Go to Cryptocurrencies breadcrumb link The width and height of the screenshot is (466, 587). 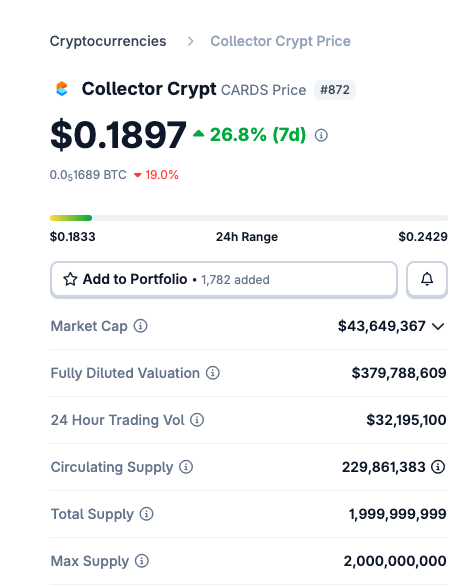coord(108,41)
